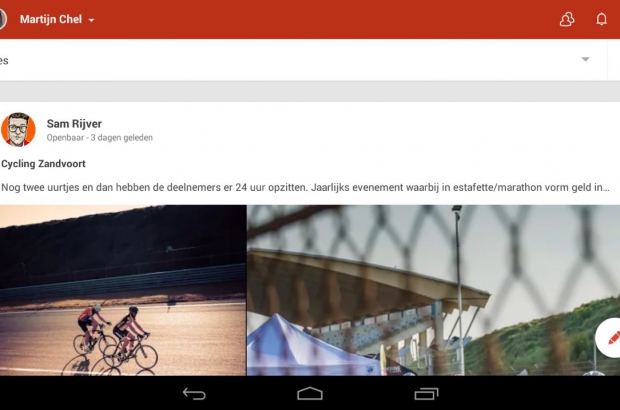Viewport: 620px width, 410px height.
Task: Open Sam Rijver's profile picture
Action: coord(18,129)
